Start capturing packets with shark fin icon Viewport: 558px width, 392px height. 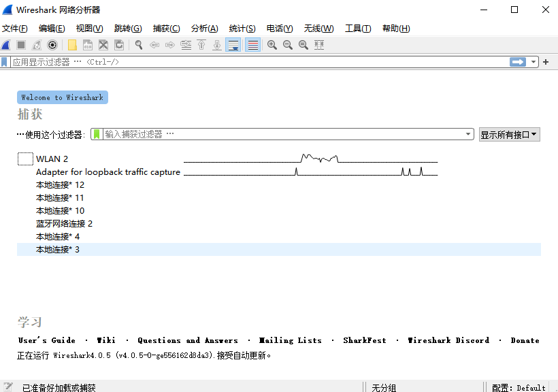tap(5, 45)
